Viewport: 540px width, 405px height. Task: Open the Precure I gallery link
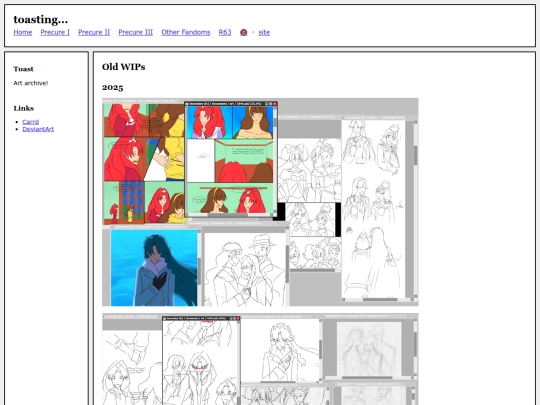(x=55, y=32)
